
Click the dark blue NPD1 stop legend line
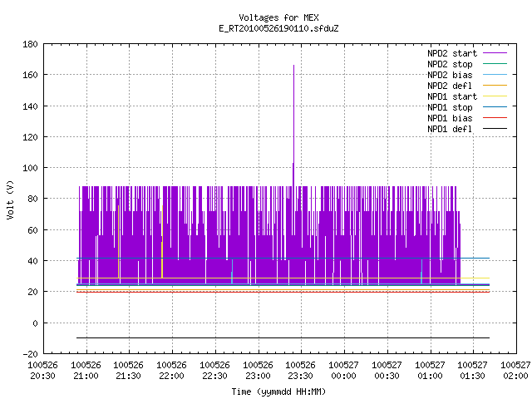[495, 107]
